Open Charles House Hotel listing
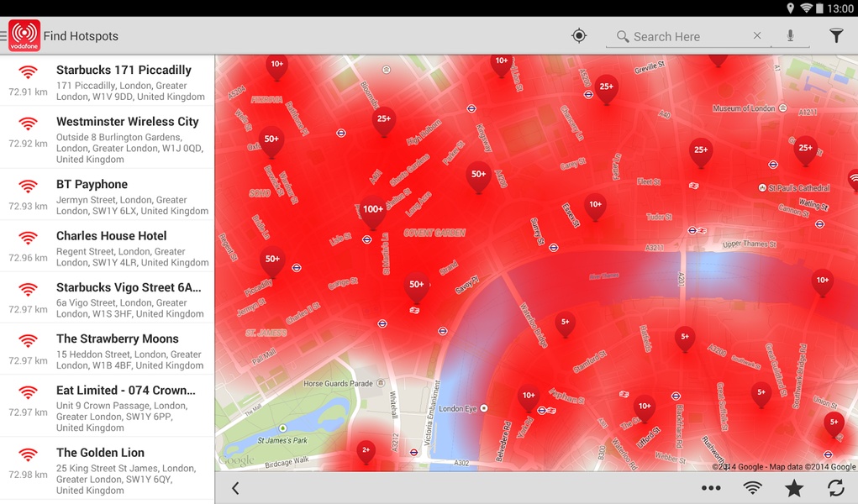This screenshot has width=858, height=504. pyautogui.click(x=108, y=247)
